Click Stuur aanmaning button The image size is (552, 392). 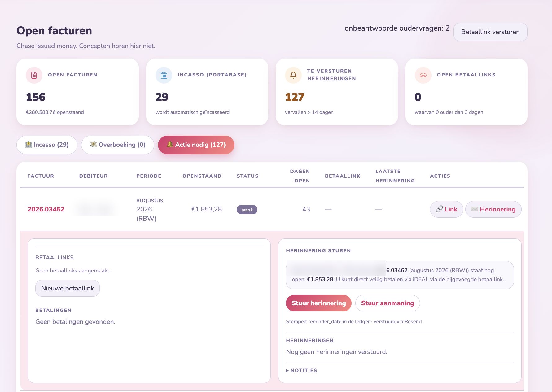[387, 303]
